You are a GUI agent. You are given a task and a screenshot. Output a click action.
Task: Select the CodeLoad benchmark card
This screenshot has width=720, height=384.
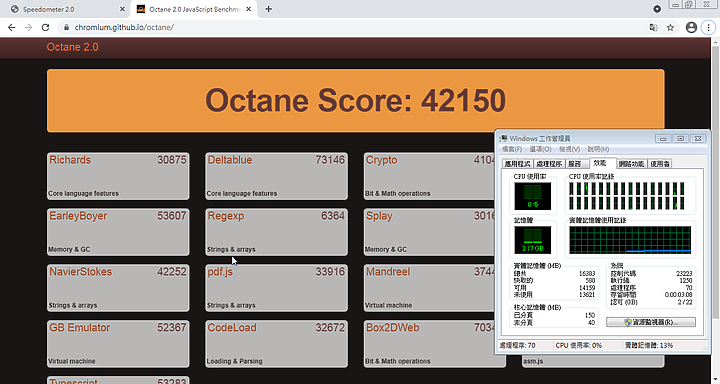click(276, 344)
